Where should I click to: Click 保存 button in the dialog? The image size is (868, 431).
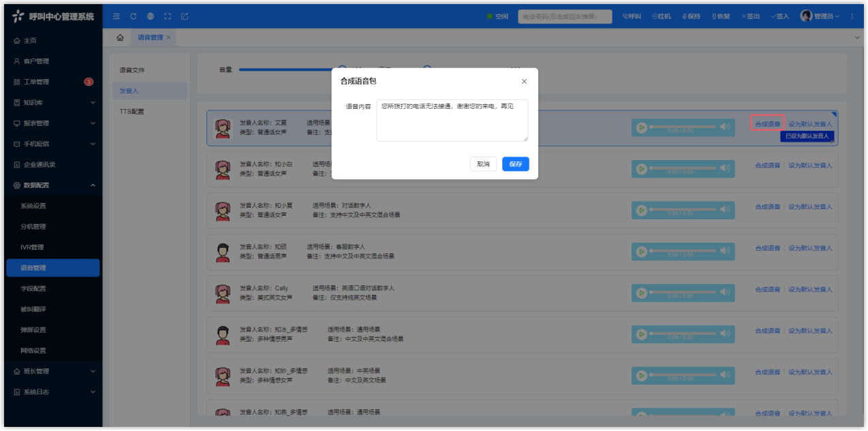[x=515, y=164]
